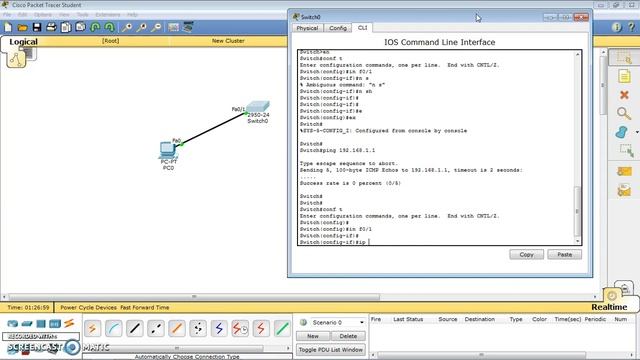The image size is (640, 360).
Task: Click the Logical workspace tab
Action: pos(23,42)
